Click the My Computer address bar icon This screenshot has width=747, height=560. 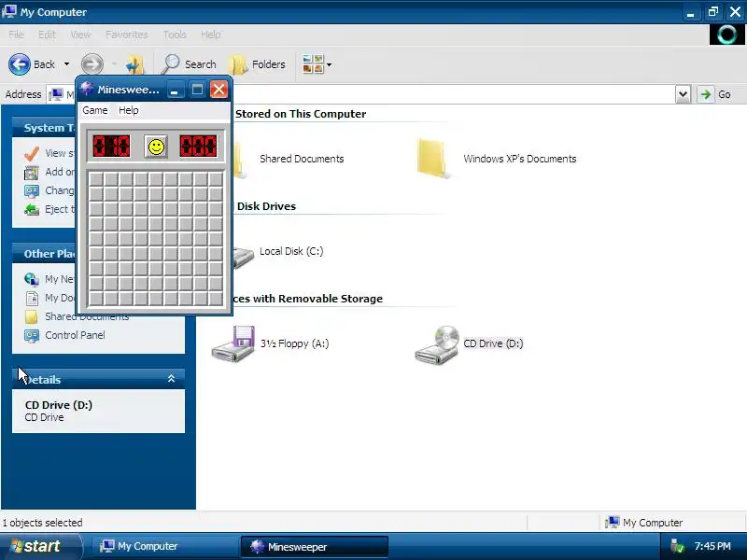pyautogui.click(x=56, y=94)
